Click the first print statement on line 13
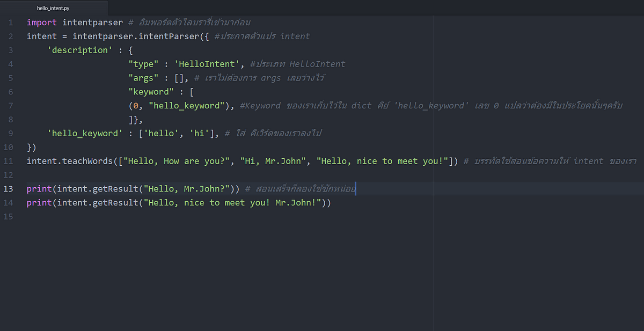The height and width of the screenshot is (331, 644). [x=39, y=189]
